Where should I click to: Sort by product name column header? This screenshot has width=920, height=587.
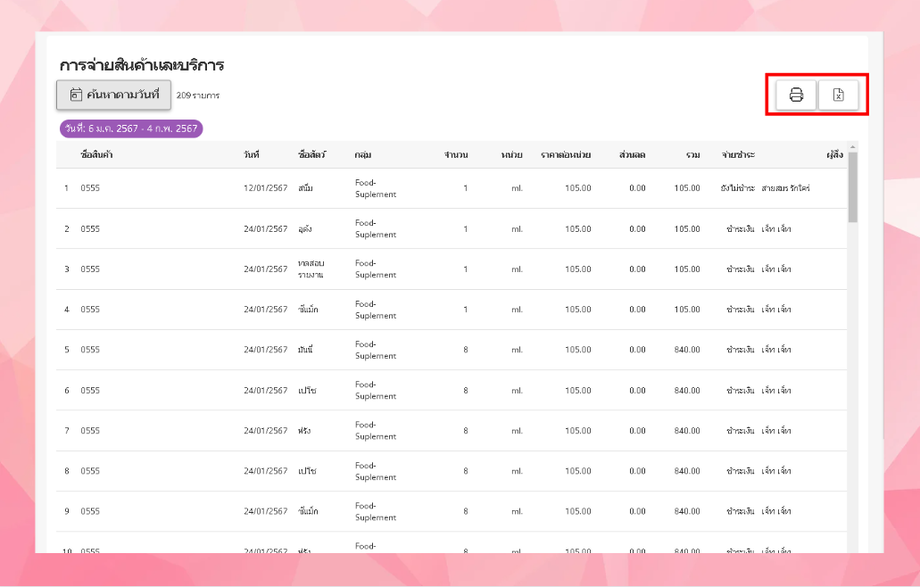pyautogui.click(x=97, y=155)
